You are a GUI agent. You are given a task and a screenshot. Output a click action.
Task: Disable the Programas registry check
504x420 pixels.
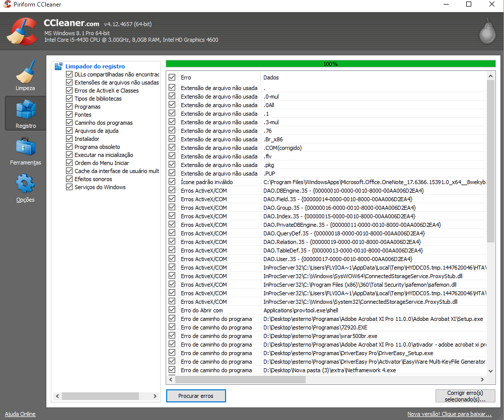click(69, 107)
